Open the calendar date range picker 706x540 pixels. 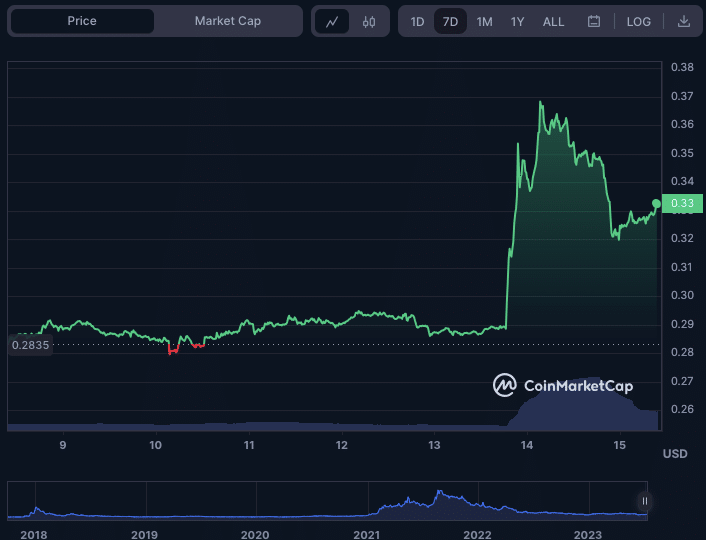(594, 21)
